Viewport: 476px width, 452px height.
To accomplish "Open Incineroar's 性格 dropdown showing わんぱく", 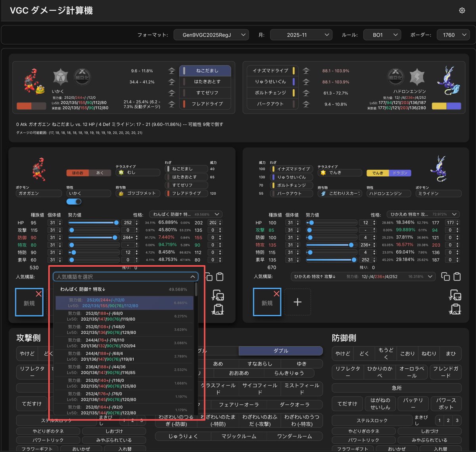I will (186, 214).
